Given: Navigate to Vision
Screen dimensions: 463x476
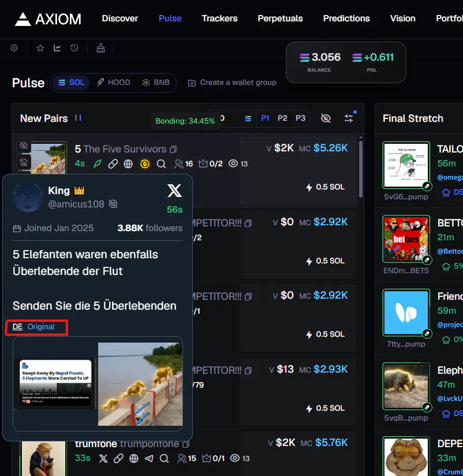Looking at the screenshot, I should pyautogui.click(x=402, y=18).
